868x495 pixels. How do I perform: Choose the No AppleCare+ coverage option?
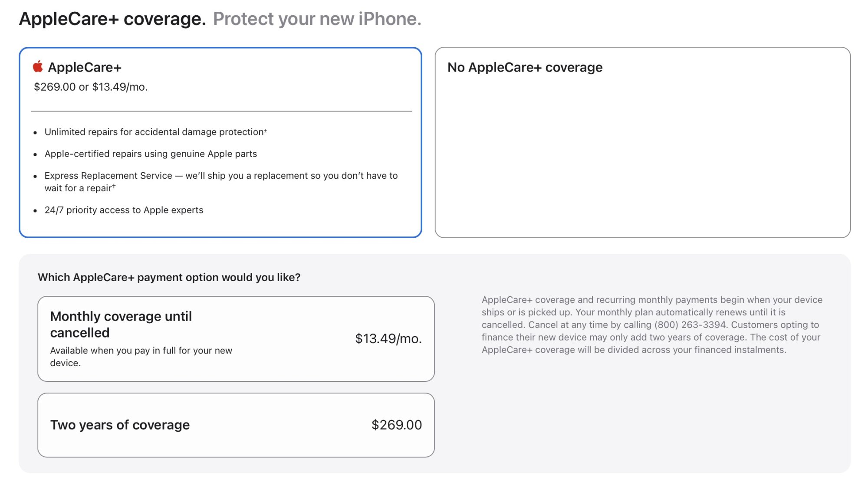(x=642, y=142)
